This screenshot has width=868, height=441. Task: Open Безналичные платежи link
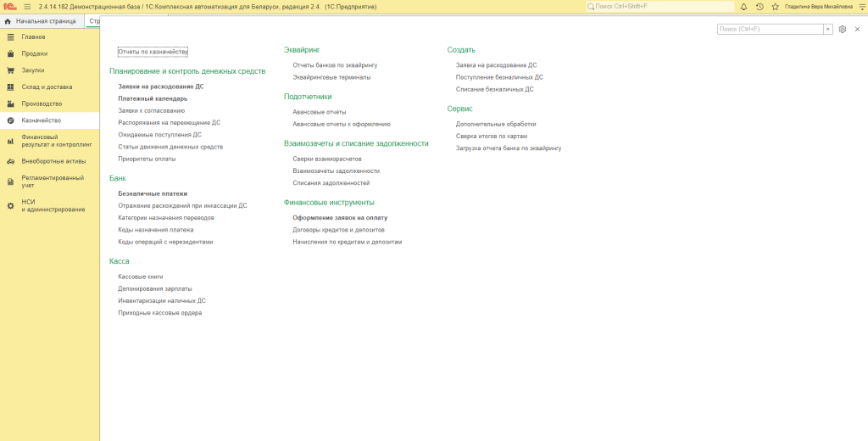tap(153, 193)
